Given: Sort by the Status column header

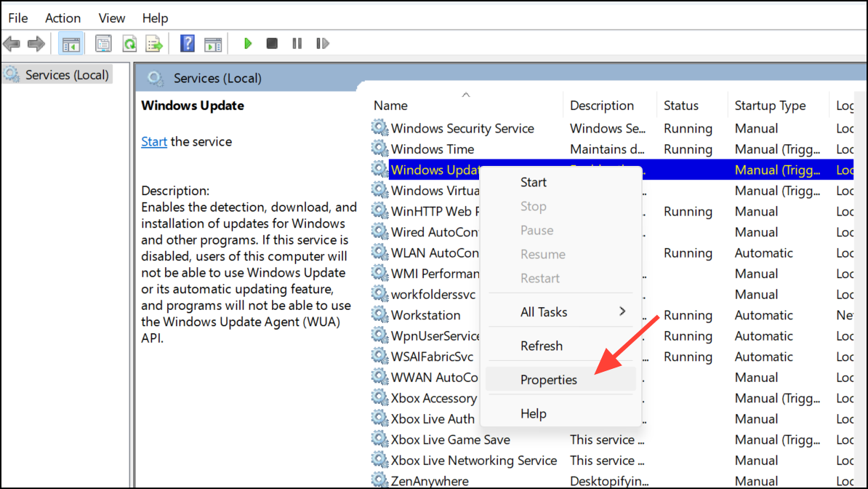Looking at the screenshot, I should coord(693,105).
